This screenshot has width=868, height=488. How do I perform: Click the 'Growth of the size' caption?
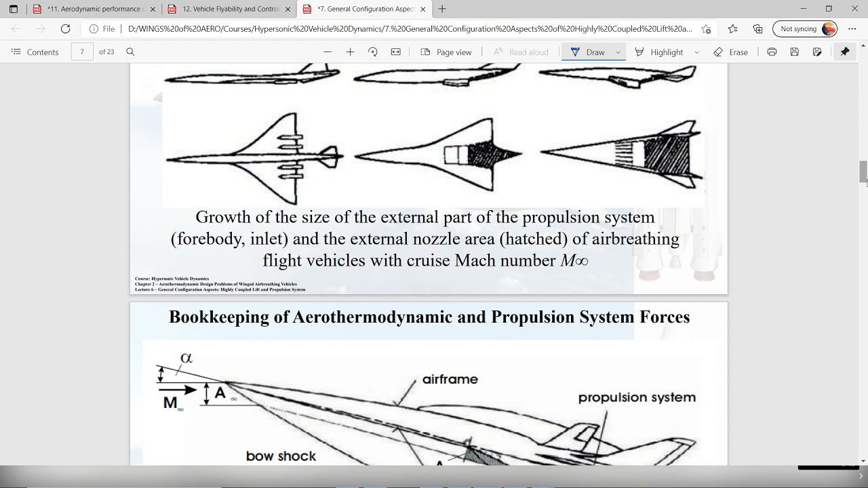(425, 239)
